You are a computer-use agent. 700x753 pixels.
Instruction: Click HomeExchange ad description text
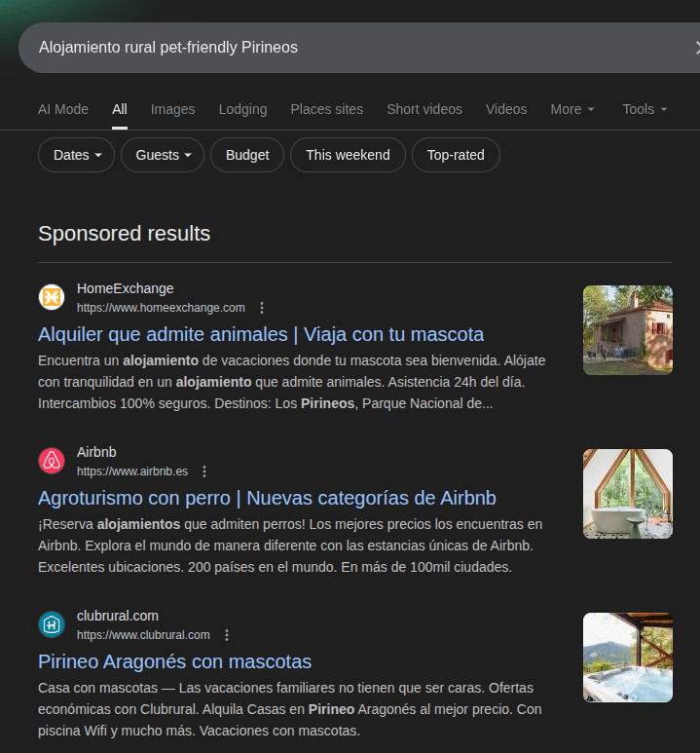point(291,382)
